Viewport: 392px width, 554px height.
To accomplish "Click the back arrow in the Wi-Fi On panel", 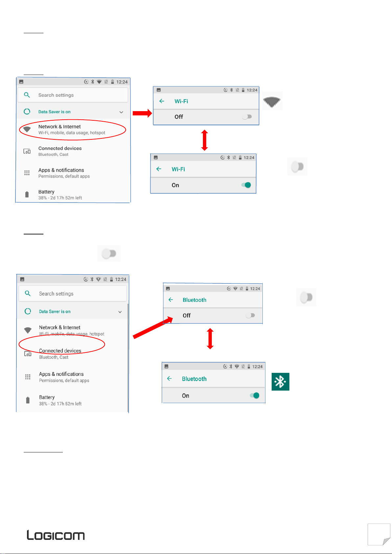I will click(159, 169).
